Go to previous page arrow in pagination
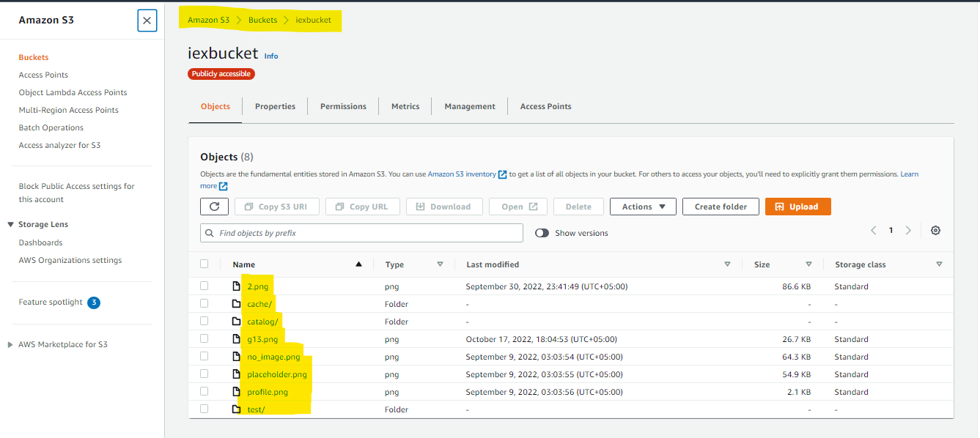980x438 pixels. [874, 230]
